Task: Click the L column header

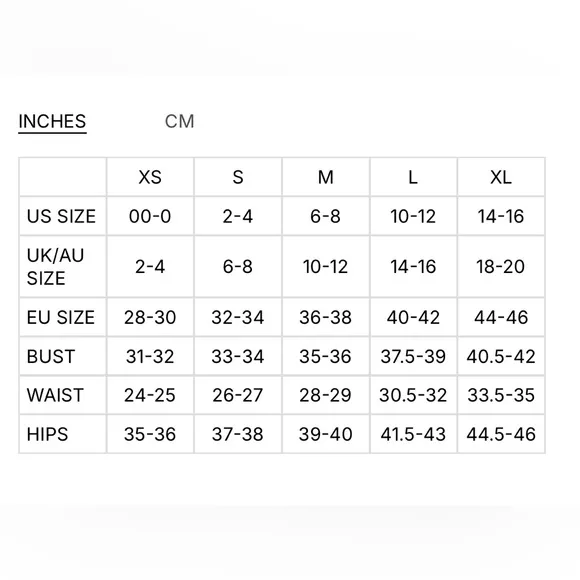Action: click(x=413, y=177)
